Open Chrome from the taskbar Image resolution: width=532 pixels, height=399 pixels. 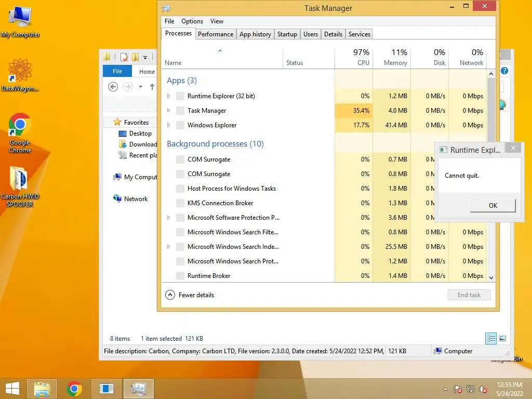click(x=74, y=389)
